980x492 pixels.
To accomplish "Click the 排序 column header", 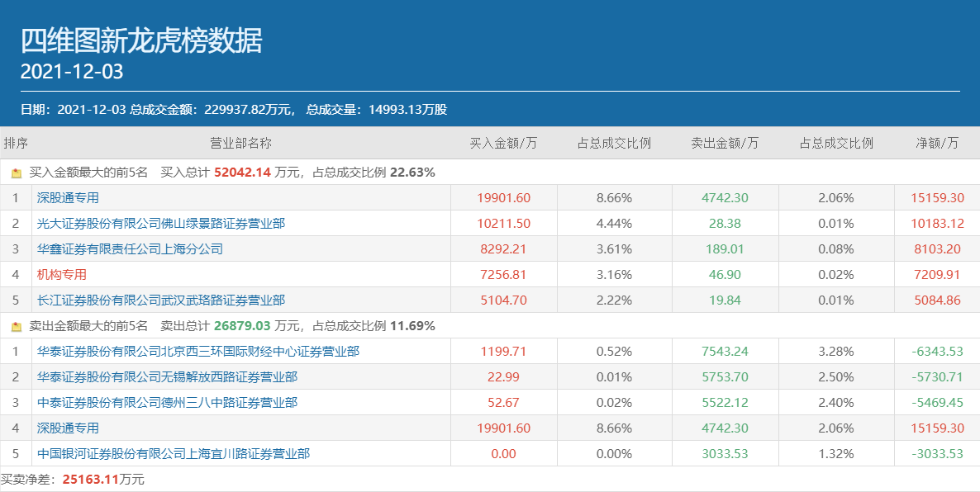I will (x=16, y=144).
